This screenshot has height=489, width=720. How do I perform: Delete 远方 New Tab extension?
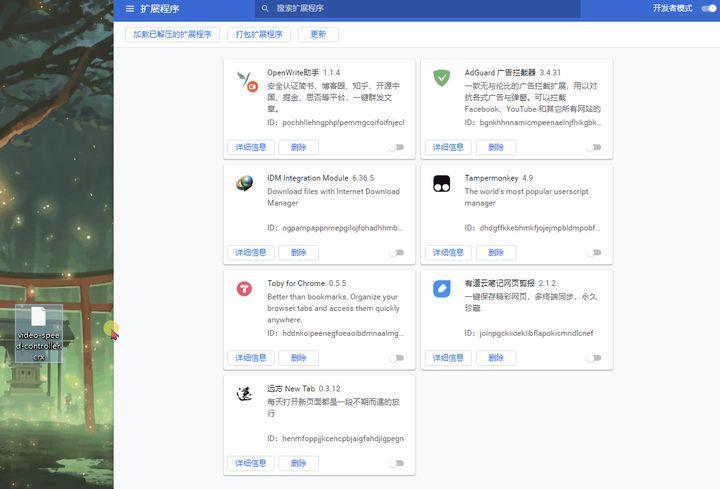click(x=298, y=463)
